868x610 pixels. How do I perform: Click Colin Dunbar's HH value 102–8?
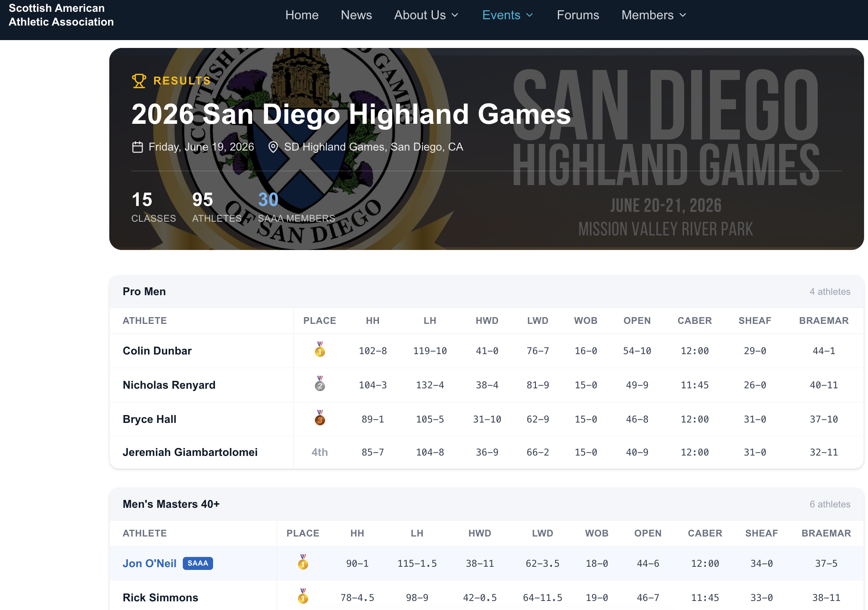(373, 351)
